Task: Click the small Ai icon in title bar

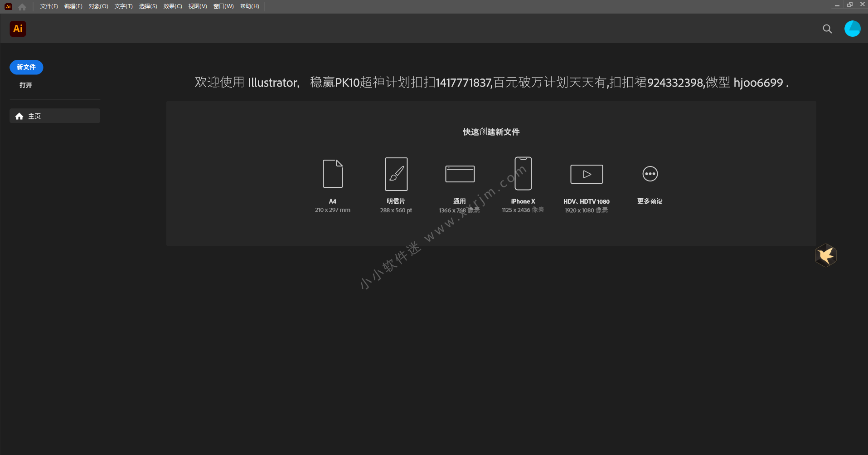Action: tap(8, 6)
